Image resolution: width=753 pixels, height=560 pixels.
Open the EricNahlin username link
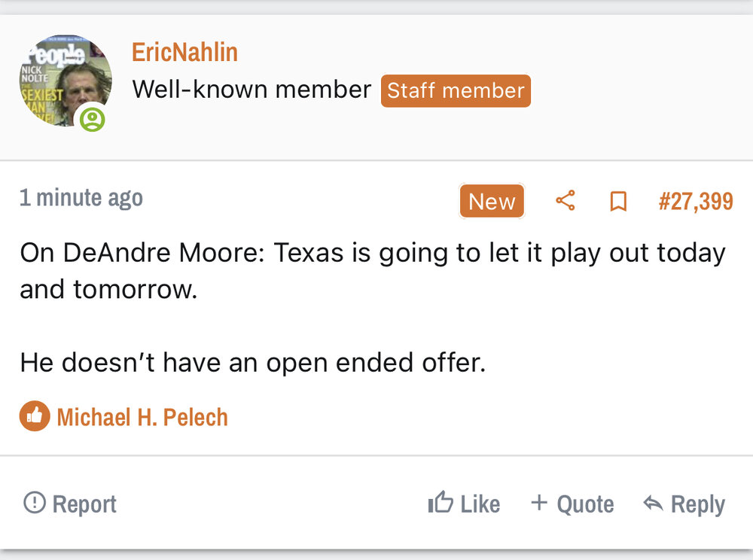coord(184,52)
